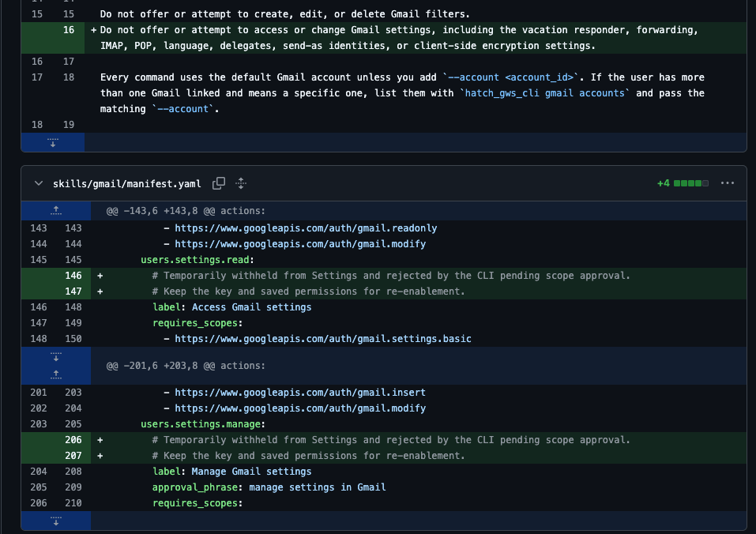756x534 pixels.
Task: Click added line about vacation responder, forwarding
Action: (399, 38)
